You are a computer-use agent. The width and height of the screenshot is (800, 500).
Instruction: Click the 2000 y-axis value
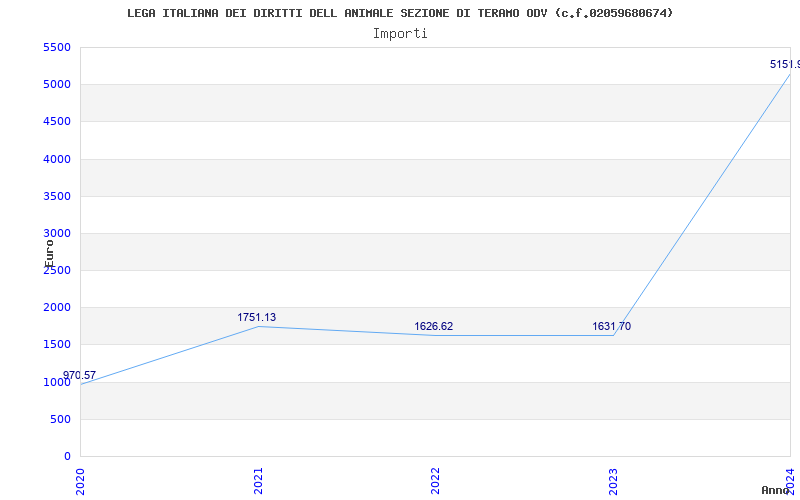[x=57, y=308]
